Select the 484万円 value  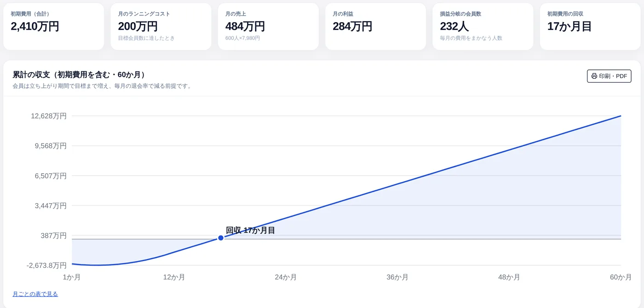[245, 26]
